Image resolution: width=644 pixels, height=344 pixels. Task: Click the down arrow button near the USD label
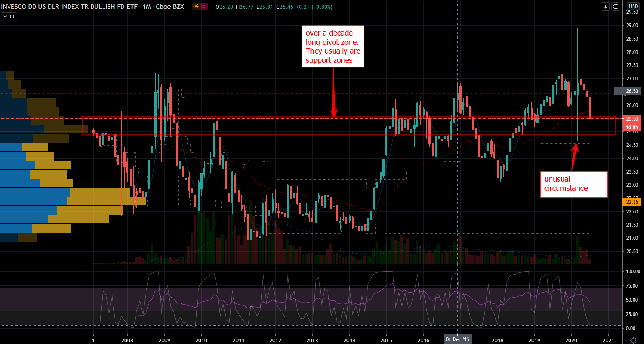tap(606, 7)
